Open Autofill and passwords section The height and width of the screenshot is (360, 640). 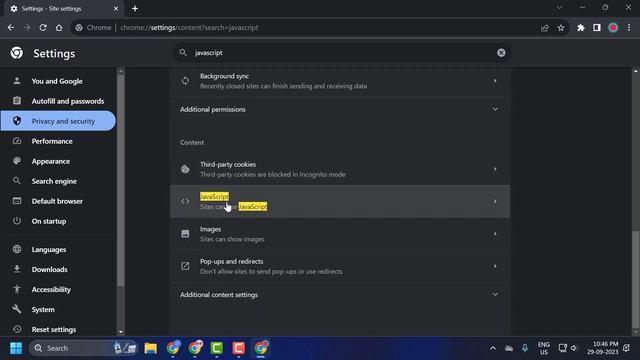pos(58,101)
